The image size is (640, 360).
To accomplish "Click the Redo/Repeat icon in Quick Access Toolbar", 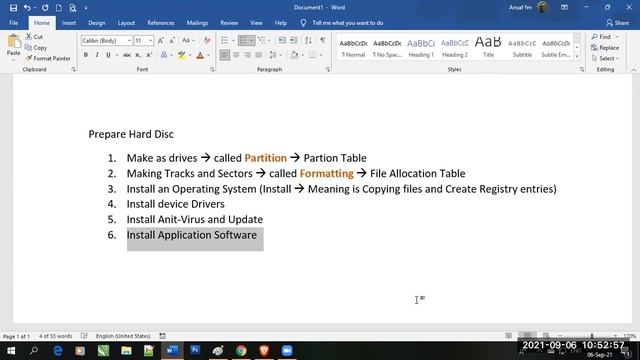I will pos(45,8).
